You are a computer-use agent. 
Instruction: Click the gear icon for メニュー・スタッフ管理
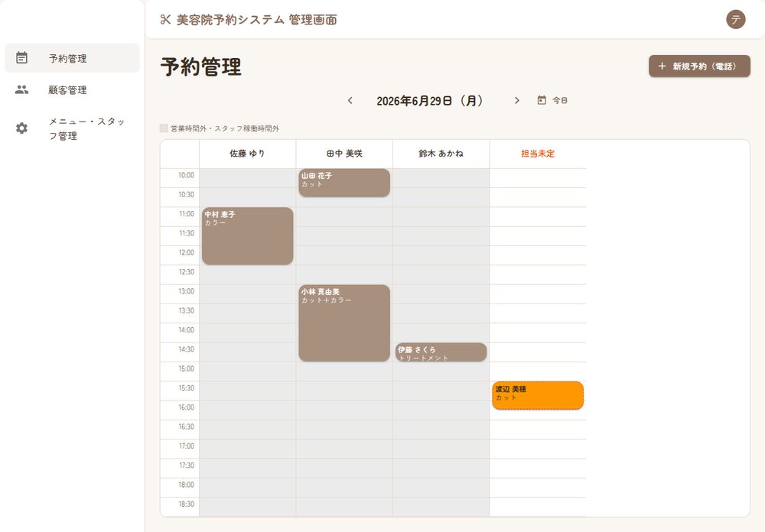click(x=21, y=128)
